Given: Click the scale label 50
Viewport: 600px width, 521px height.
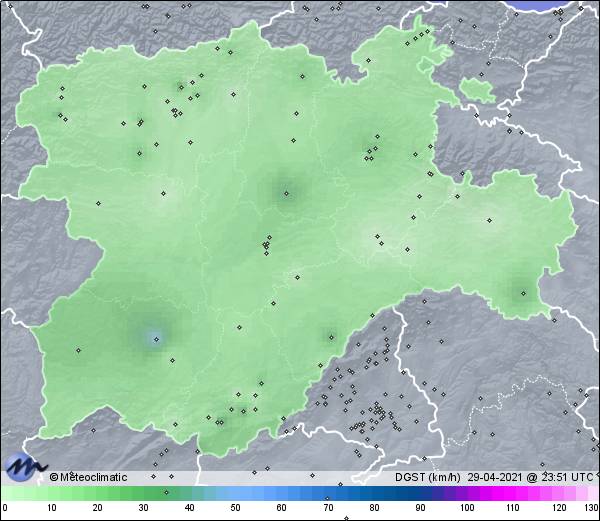Looking at the screenshot, I should pos(235,508).
